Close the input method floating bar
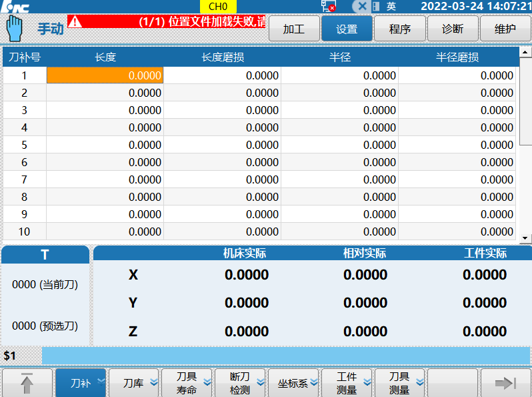Image resolution: width=532 pixels, height=397 pixels. click(x=362, y=6)
